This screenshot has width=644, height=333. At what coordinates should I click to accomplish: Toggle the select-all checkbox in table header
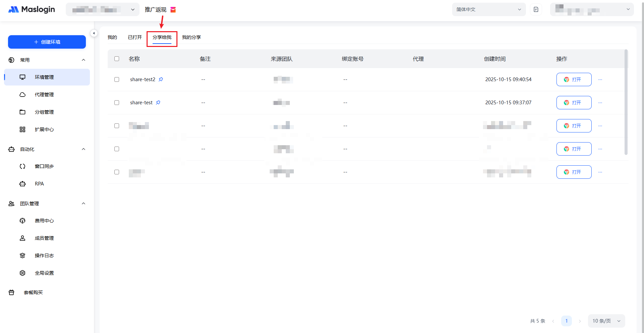click(x=117, y=59)
